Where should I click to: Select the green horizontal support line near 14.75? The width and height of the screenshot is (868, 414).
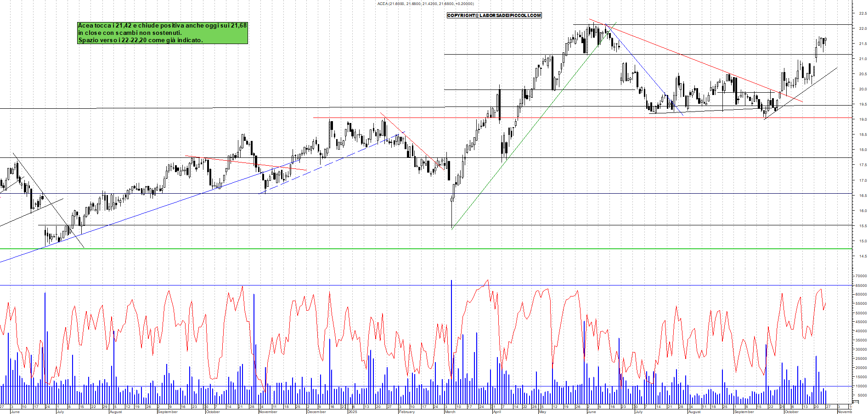point(276,248)
